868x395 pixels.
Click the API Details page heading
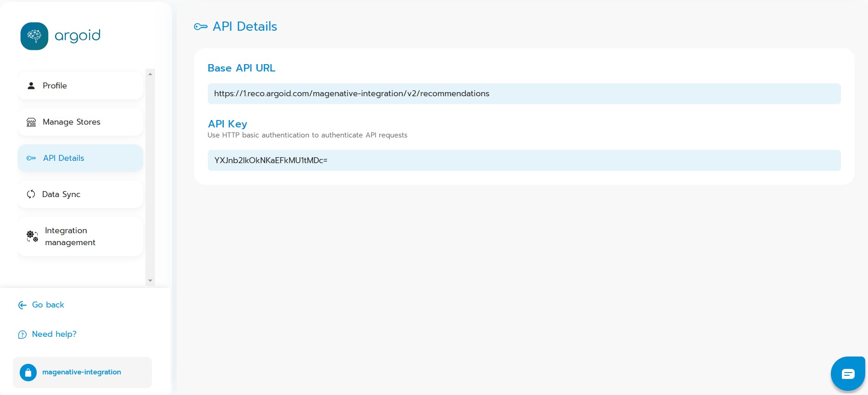245,26
